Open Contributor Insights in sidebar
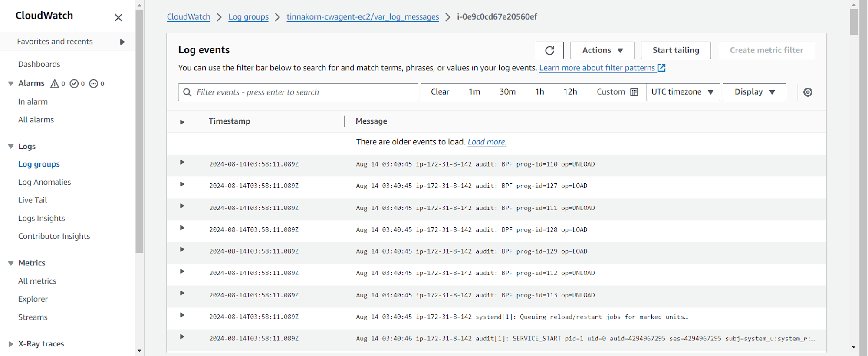Image resolution: width=868 pixels, height=356 pixels. [x=54, y=236]
